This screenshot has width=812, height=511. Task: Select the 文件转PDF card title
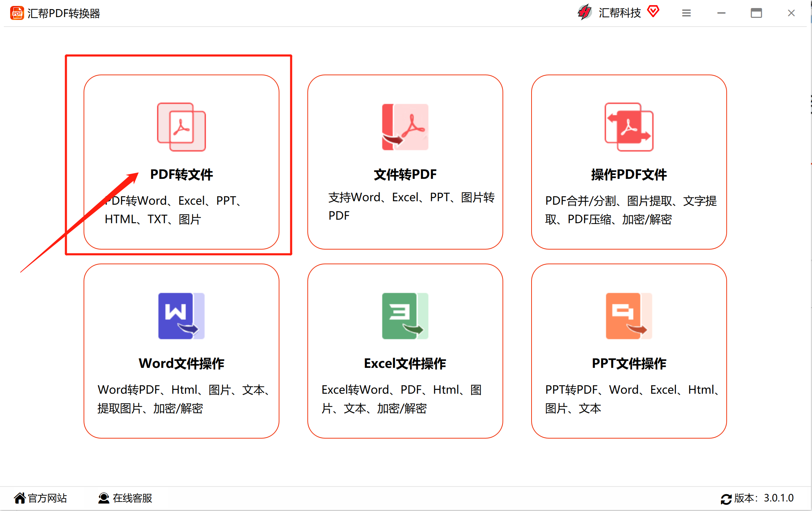point(405,174)
